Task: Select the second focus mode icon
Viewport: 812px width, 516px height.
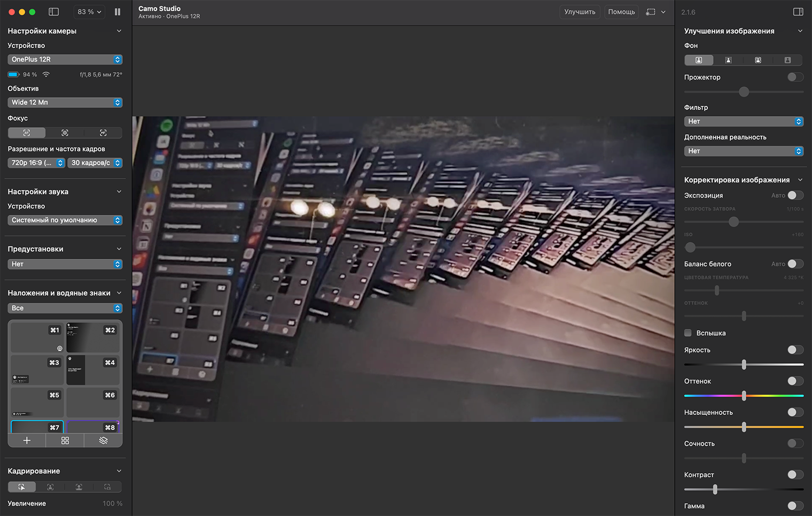Action: (x=65, y=133)
